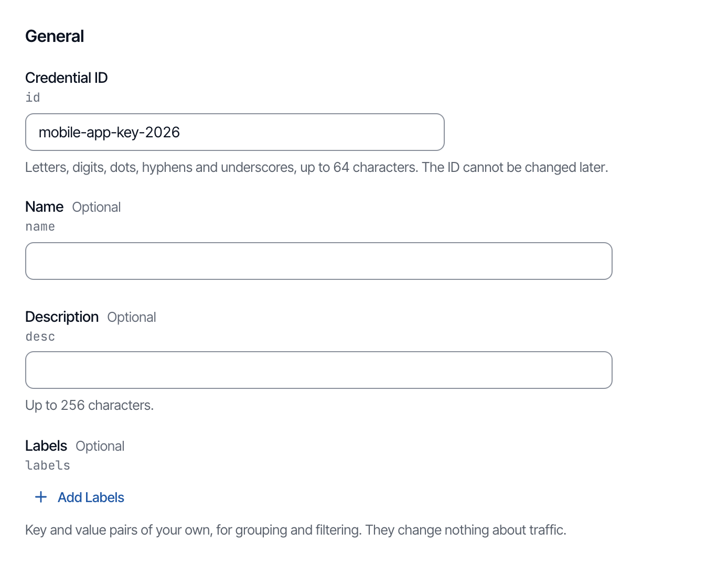The width and height of the screenshot is (728, 565).
Task: Click the Description field label
Action: click(x=62, y=317)
